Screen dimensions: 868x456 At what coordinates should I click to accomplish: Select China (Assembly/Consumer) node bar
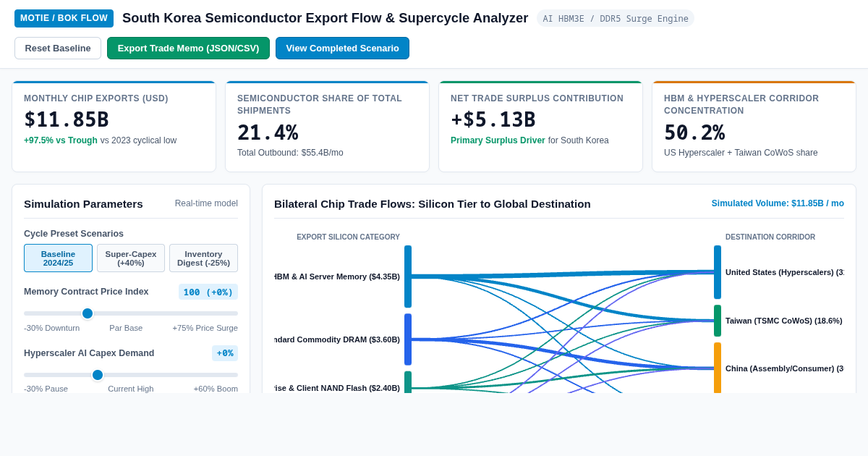coord(718,368)
